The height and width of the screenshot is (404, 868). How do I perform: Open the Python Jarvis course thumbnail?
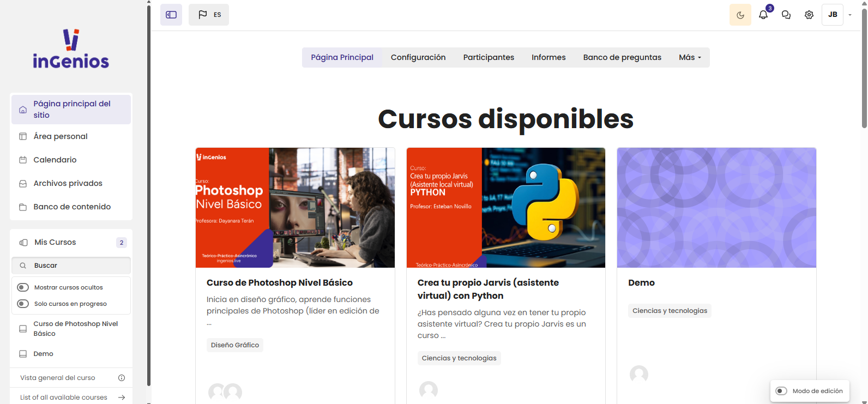[x=505, y=208]
